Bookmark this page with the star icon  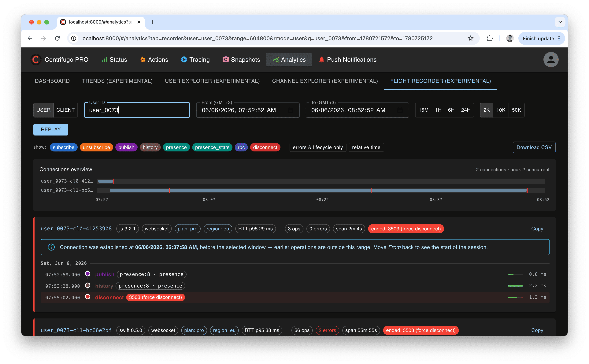pyautogui.click(x=470, y=38)
